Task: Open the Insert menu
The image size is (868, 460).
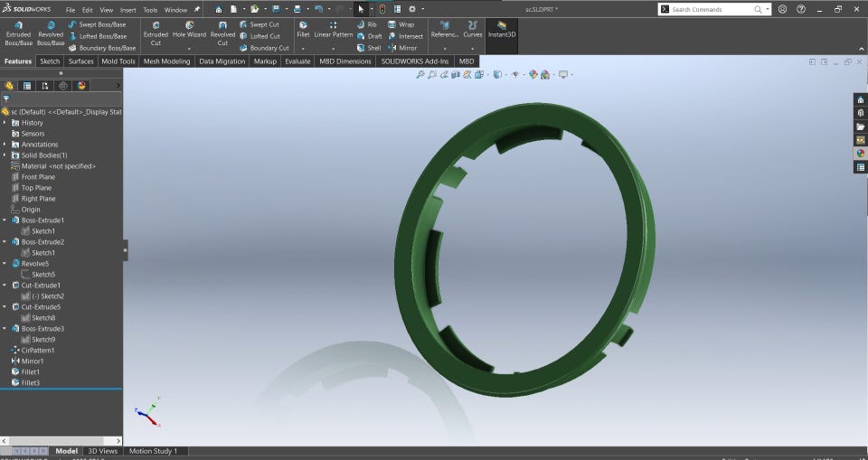Action: tap(128, 10)
